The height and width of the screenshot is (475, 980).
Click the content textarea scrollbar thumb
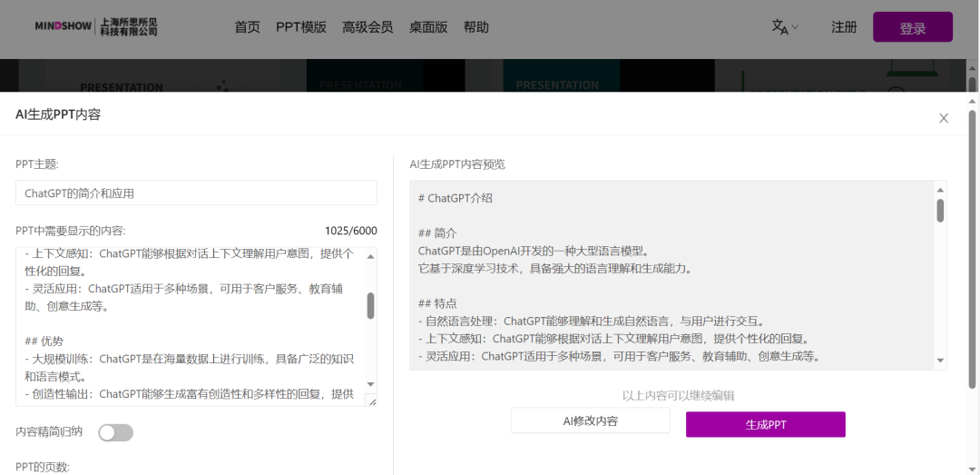(x=370, y=305)
